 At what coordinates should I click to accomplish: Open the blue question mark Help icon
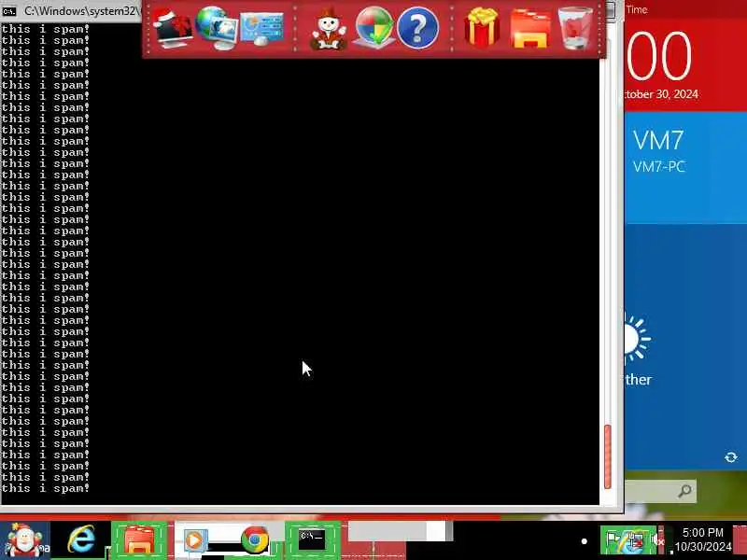click(417, 29)
